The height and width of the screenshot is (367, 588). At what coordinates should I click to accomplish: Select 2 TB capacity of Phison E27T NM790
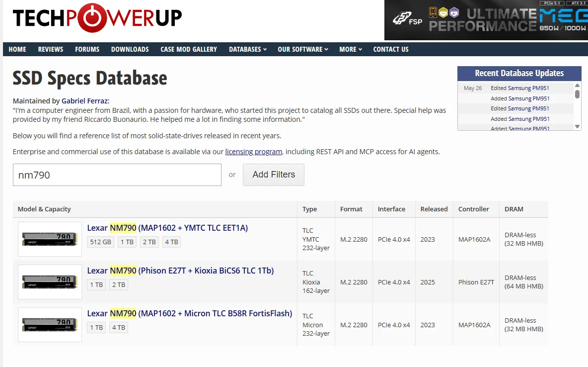pyautogui.click(x=119, y=285)
